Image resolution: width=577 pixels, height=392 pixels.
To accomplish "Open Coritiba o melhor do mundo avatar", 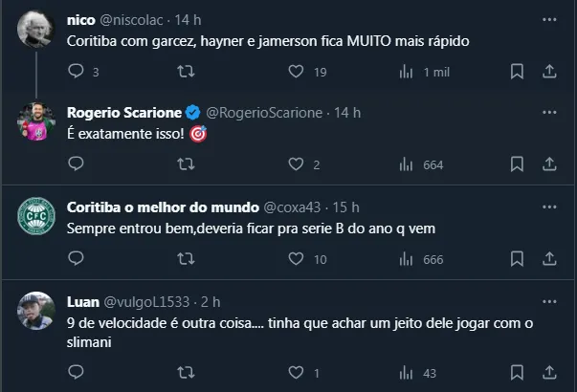I will 35,216.
